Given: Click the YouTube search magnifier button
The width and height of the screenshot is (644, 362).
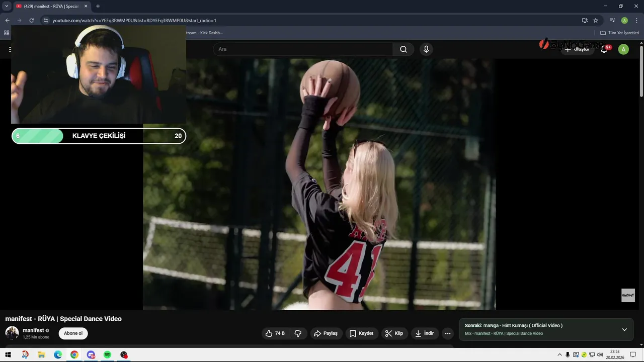Looking at the screenshot, I should pos(404,49).
